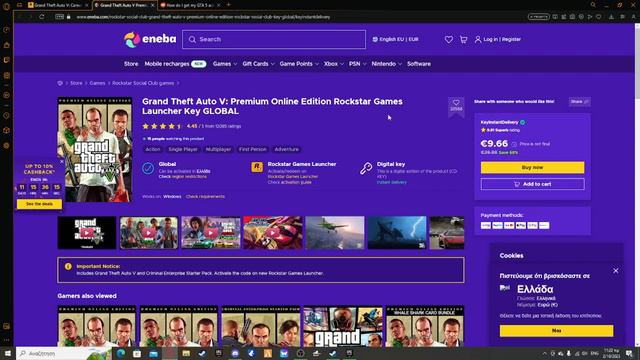Screen dimensions: 640x360
Task: Click the Windows taskbar search box
Action: point(64,353)
